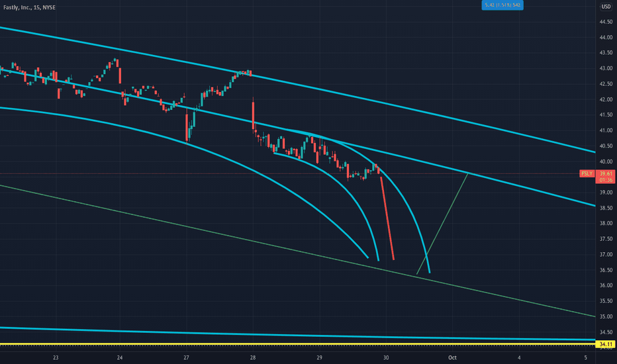Click the 40.50 price axis label
Image resolution: width=617 pixels, height=364 pixels.
pyautogui.click(x=606, y=146)
